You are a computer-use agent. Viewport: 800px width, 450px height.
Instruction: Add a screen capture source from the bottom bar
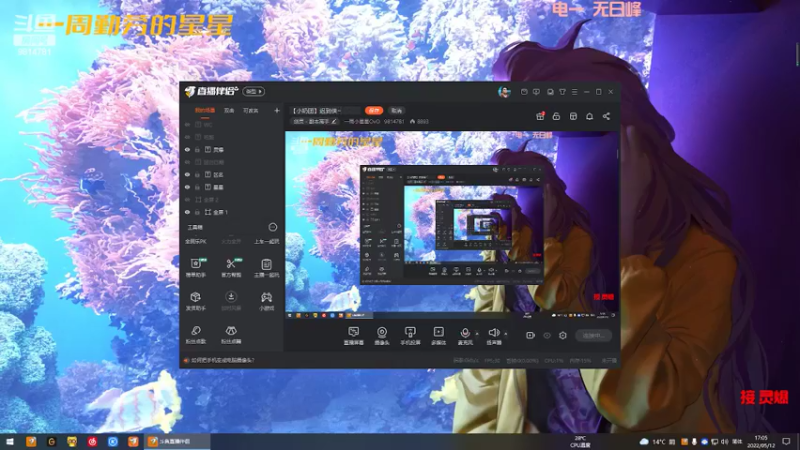(354, 336)
